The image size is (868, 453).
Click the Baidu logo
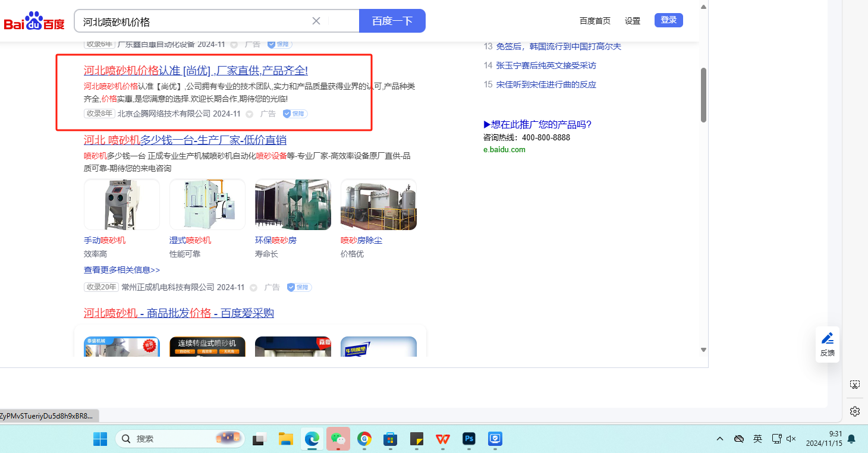click(34, 22)
